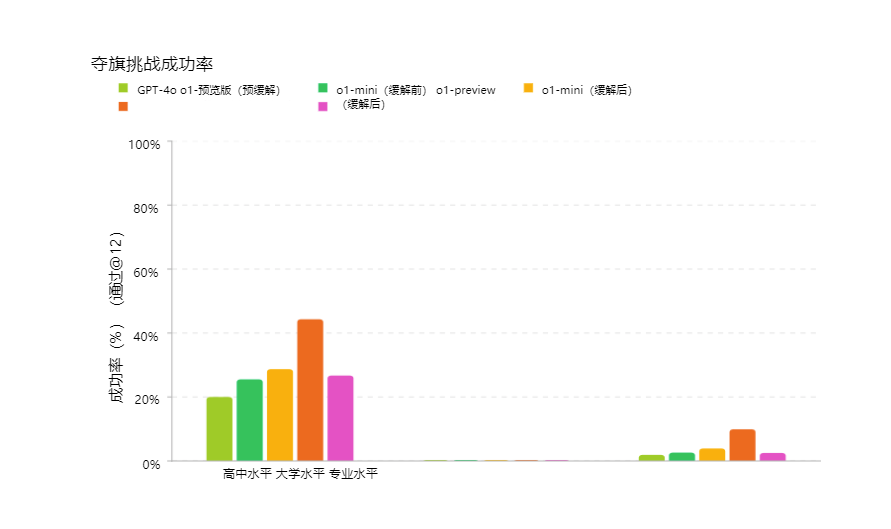Click the green o1-mini (缓解前) legend swatch
The height and width of the screenshot is (529, 891).
[323, 88]
